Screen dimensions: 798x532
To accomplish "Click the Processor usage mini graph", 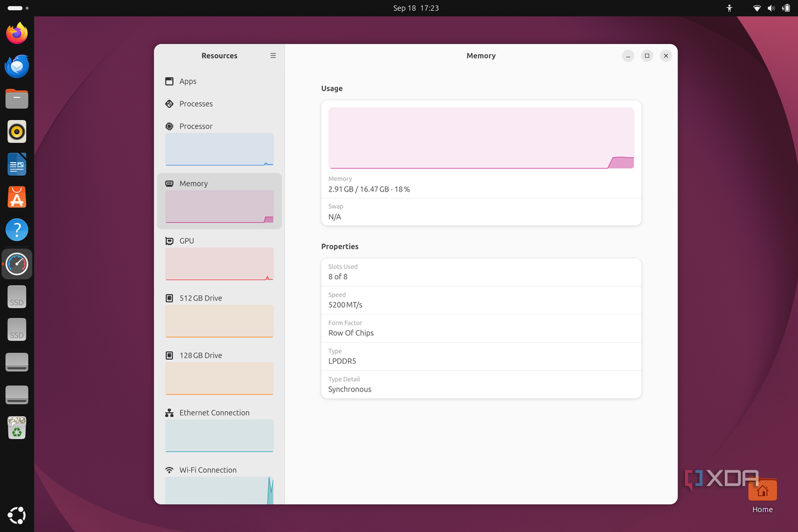I will pyautogui.click(x=219, y=149).
